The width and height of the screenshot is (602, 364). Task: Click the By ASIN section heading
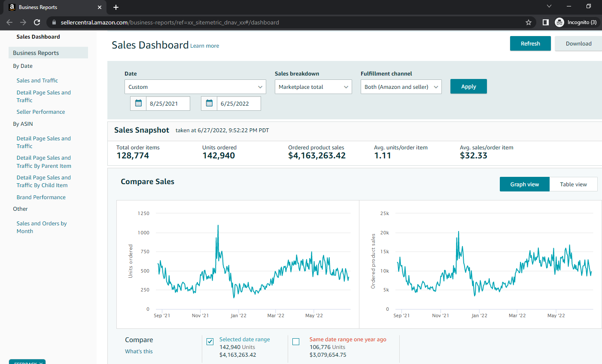coord(23,124)
